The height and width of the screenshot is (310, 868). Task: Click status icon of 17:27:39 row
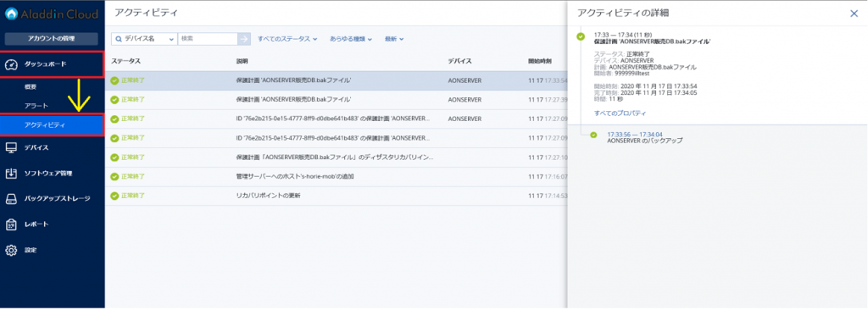coord(114,100)
